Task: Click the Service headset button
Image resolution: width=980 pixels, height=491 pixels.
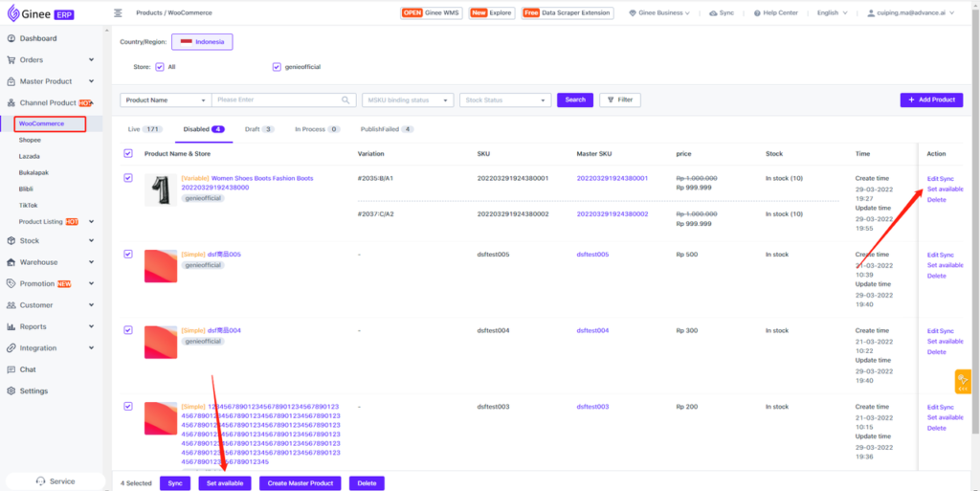Action: (x=55, y=481)
